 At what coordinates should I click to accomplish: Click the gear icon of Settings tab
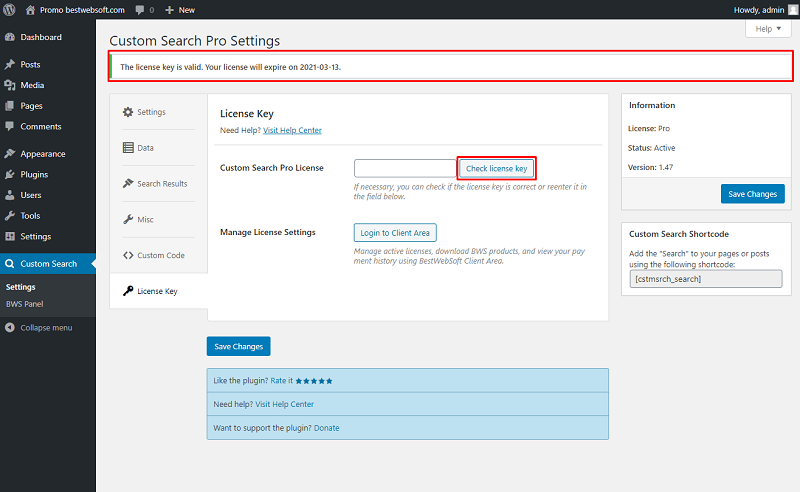(128, 112)
